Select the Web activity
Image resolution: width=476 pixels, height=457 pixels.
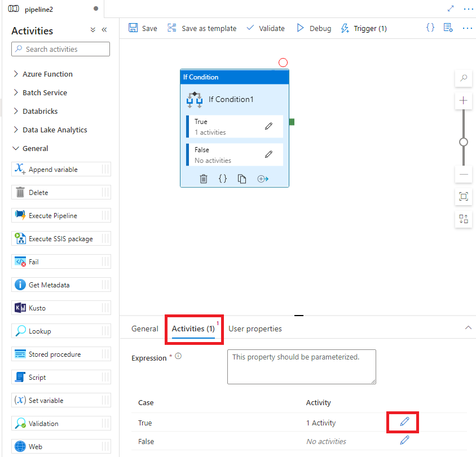61,446
